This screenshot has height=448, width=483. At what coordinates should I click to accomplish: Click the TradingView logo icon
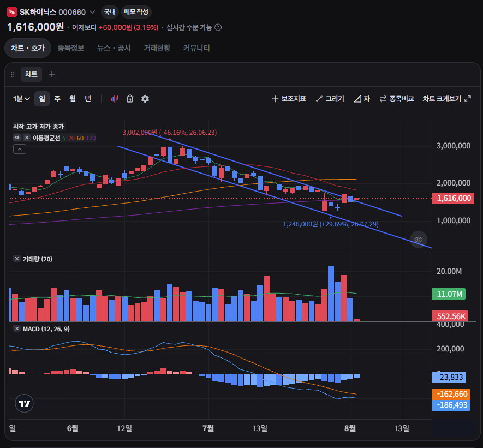[x=25, y=403]
